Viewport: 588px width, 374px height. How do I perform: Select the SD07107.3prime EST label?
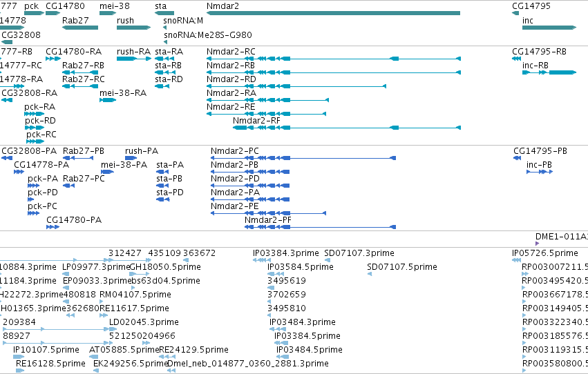(359, 253)
